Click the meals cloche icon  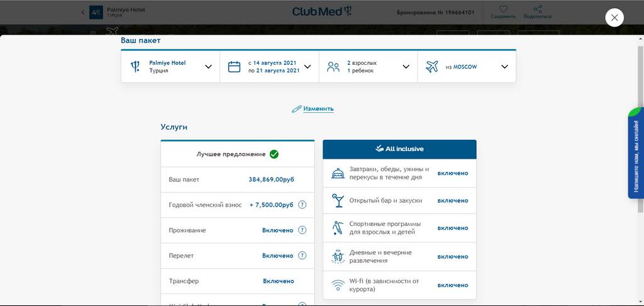click(338, 173)
